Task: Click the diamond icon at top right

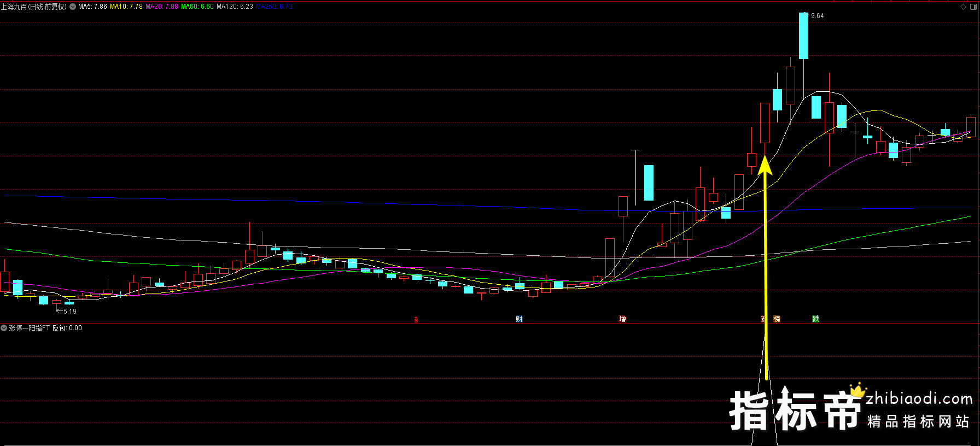Action: point(964,7)
